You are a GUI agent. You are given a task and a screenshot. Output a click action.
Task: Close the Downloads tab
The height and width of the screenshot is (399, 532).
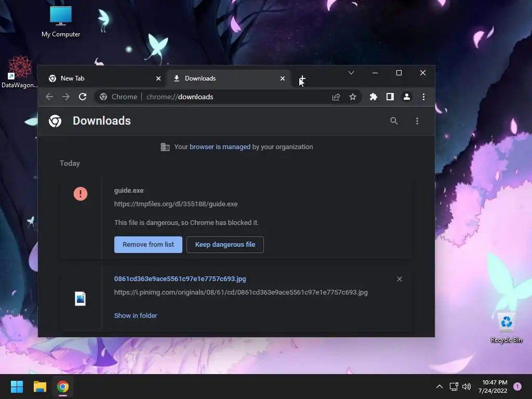click(283, 78)
